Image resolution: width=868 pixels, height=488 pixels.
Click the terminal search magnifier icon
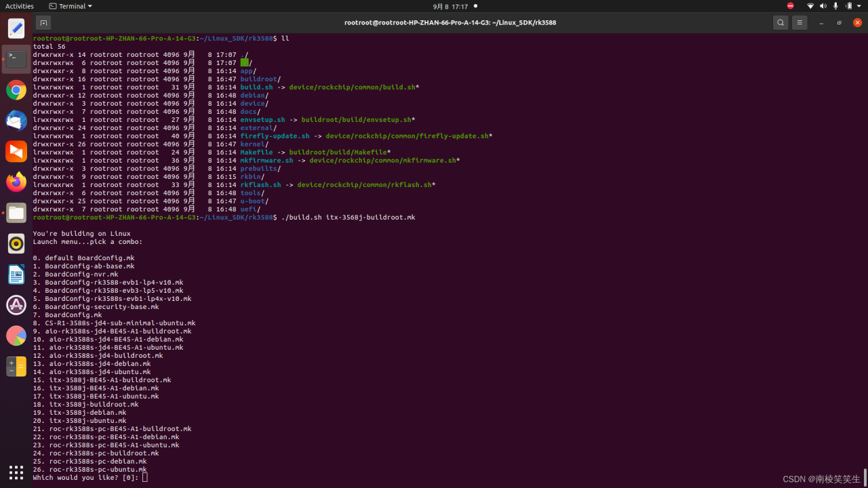[781, 22]
